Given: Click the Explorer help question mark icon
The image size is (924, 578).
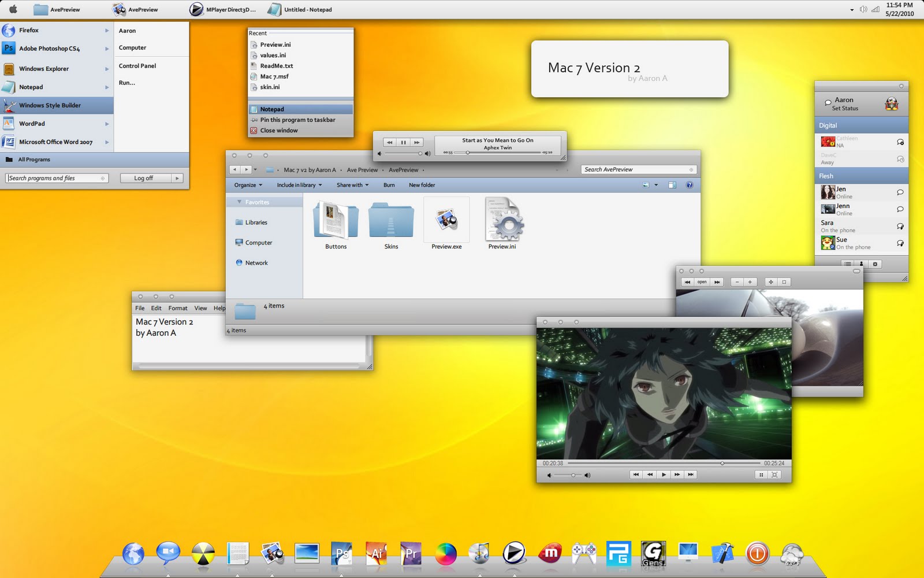Looking at the screenshot, I should coord(689,185).
